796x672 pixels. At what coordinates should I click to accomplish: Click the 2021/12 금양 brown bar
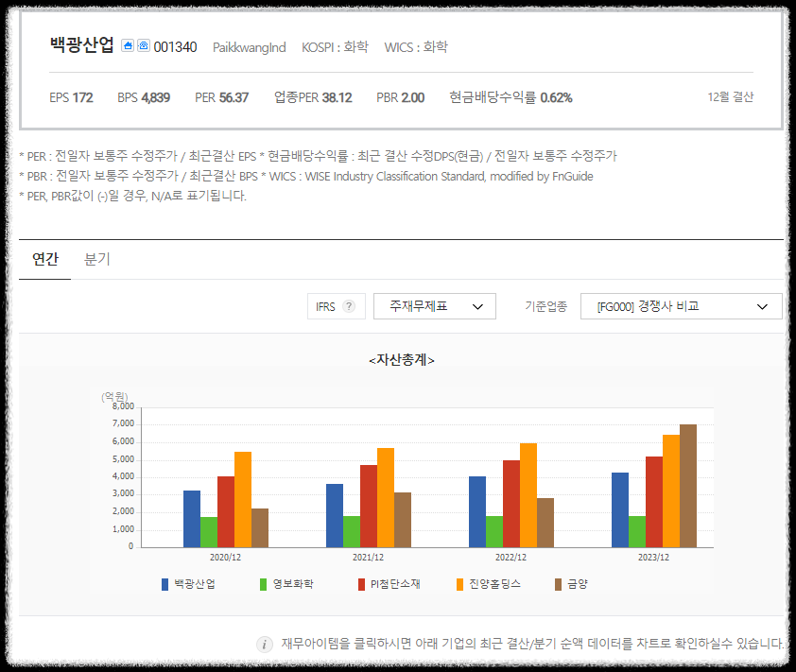pos(403,520)
